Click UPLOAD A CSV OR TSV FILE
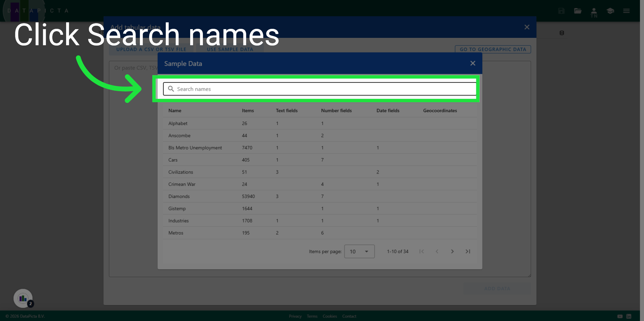 (x=151, y=49)
